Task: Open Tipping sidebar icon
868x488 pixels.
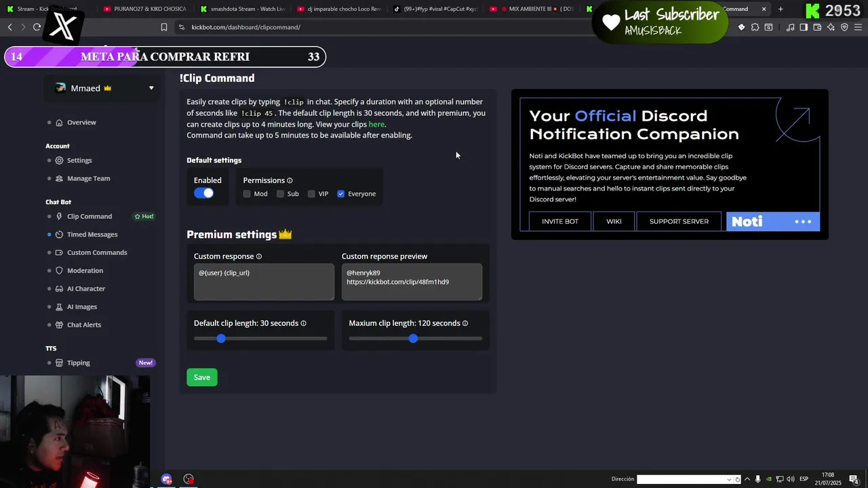Action: pyautogui.click(x=60, y=363)
